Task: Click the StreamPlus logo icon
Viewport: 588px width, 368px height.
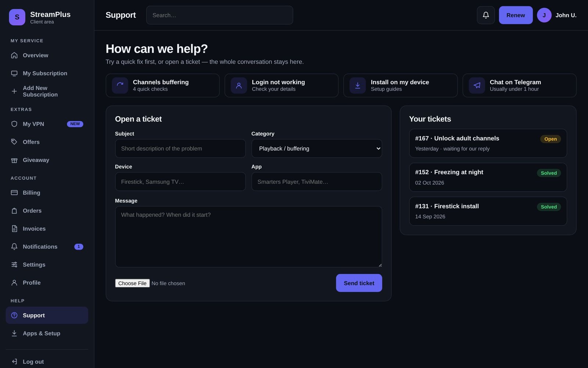Action: [17, 17]
